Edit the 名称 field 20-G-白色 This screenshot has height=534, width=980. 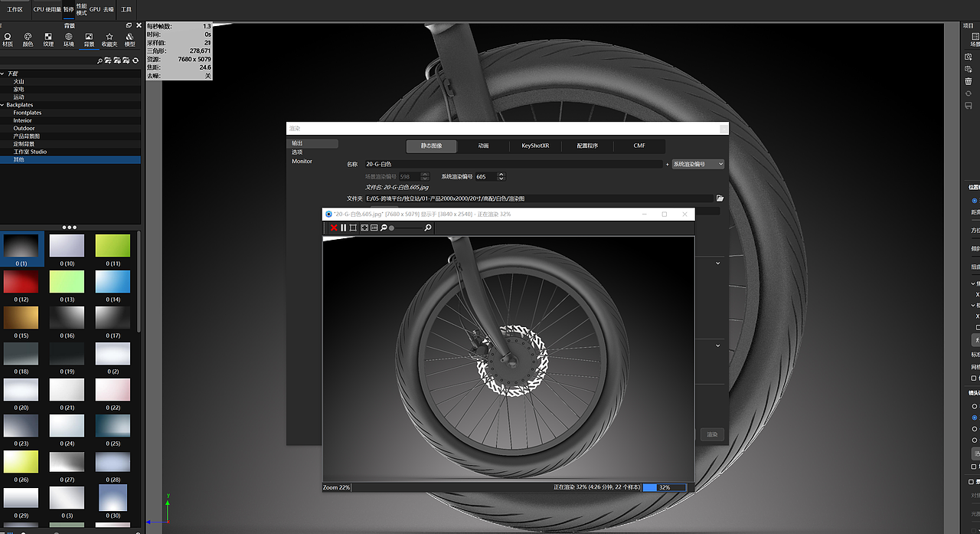[x=514, y=164]
